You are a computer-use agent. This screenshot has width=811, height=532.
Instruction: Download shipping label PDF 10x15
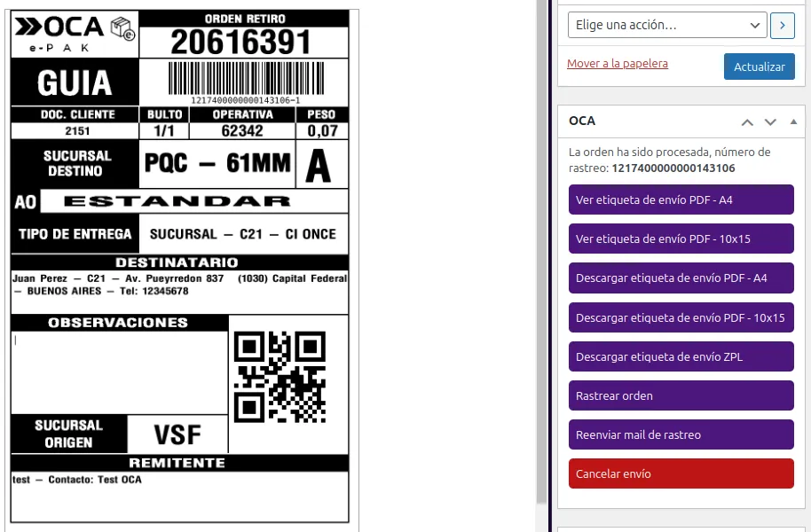coord(681,317)
